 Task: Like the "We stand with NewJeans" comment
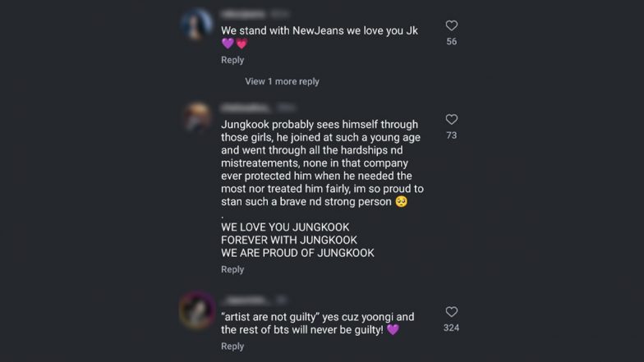pyautogui.click(x=452, y=25)
